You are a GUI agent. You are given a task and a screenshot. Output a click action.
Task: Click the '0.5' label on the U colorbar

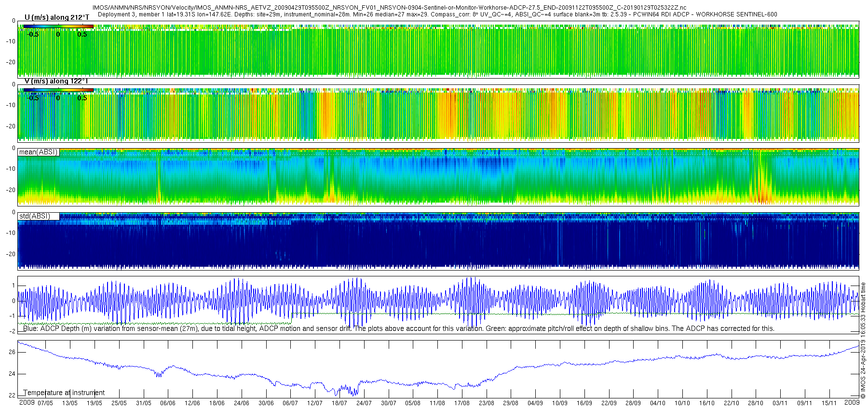82,34
